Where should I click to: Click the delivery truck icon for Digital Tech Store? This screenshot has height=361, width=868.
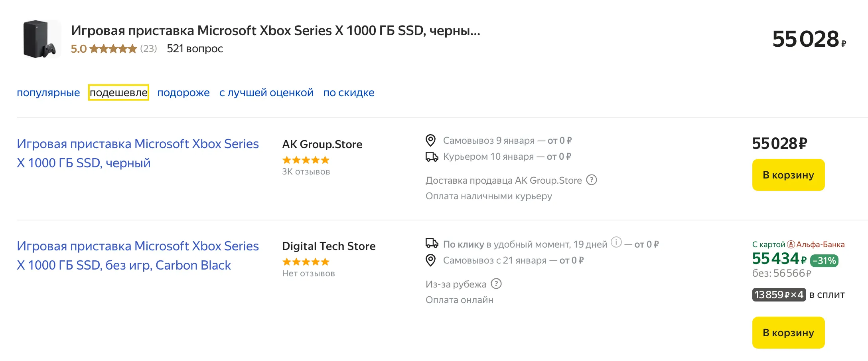[x=432, y=243]
